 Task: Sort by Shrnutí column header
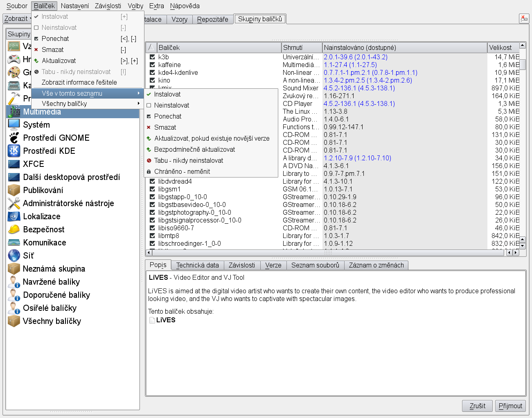click(302, 47)
